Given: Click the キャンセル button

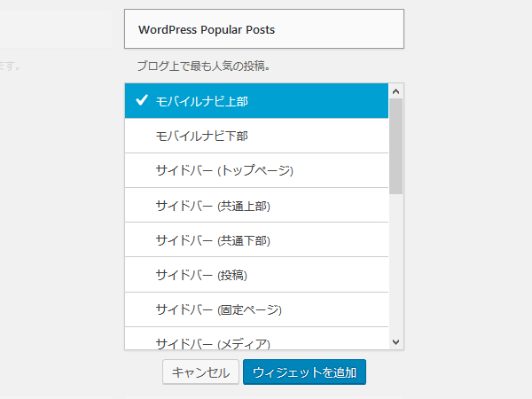Looking at the screenshot, I should (x=200, y=372).
